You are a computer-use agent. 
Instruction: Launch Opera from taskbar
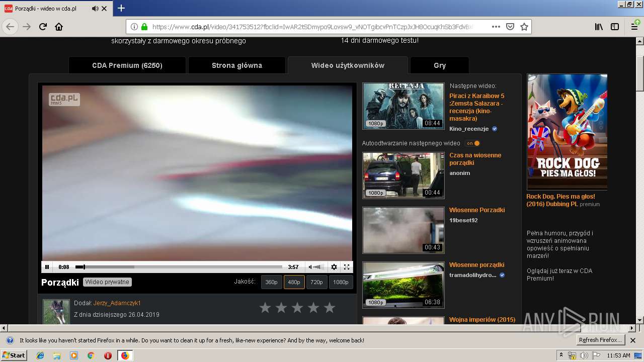[108, 355]
